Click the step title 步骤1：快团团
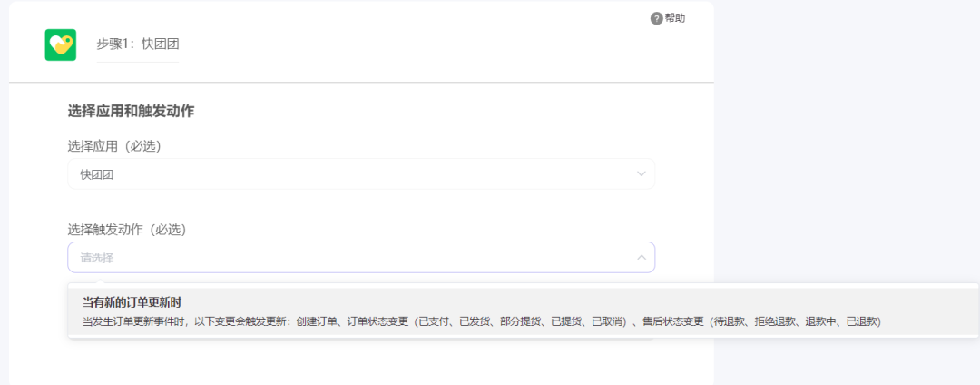The image size is (980, 385). click(x=138, y=44)
